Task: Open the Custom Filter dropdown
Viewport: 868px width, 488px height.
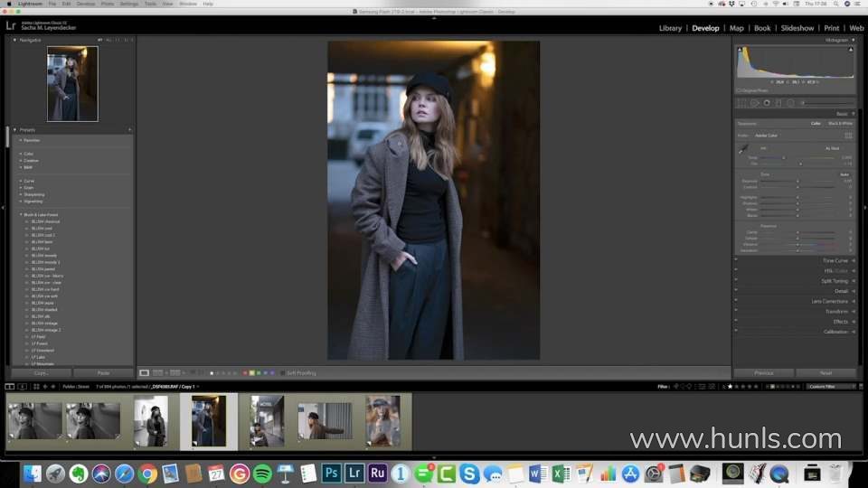Action: pos(831,386)
